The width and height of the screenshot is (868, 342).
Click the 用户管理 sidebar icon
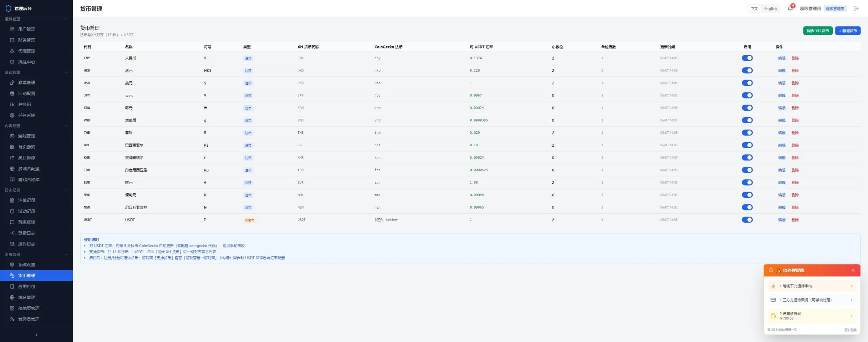[12, 29]
